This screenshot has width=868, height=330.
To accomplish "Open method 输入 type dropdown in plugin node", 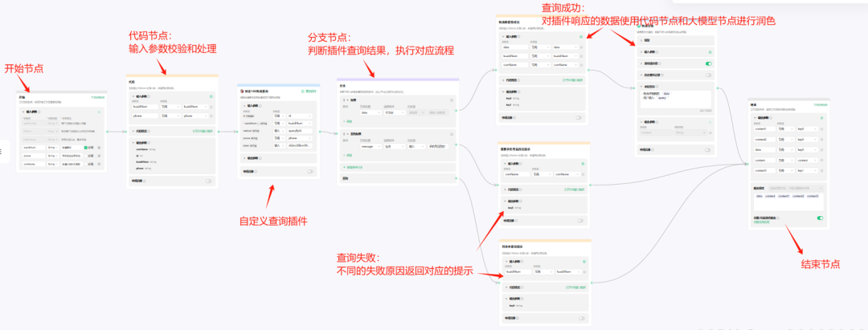I will point(279,131).
